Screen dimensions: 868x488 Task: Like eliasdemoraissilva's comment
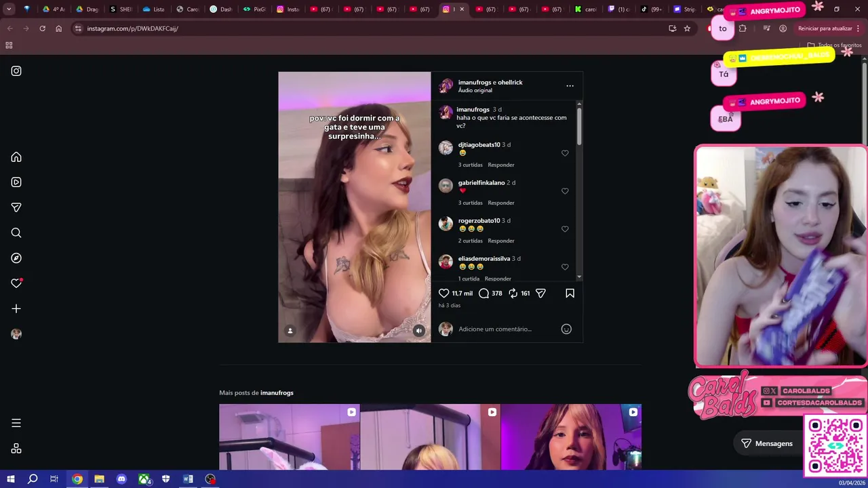565,267
